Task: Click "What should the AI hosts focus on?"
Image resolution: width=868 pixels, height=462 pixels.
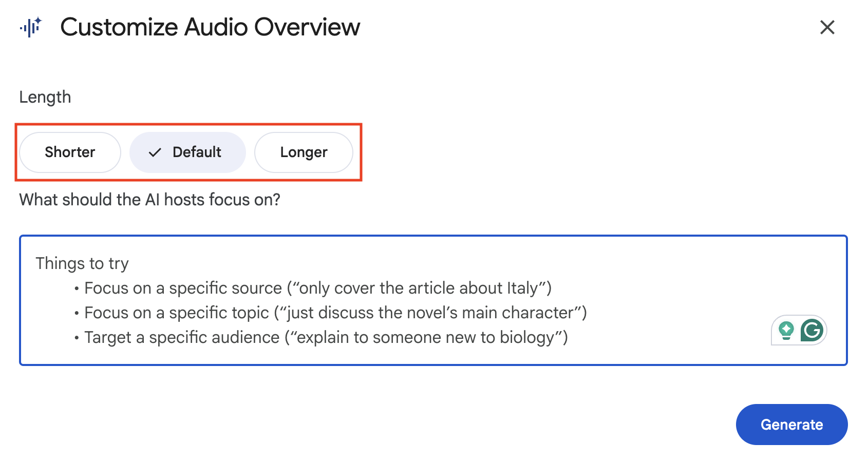Action: (x=149, y=200)
